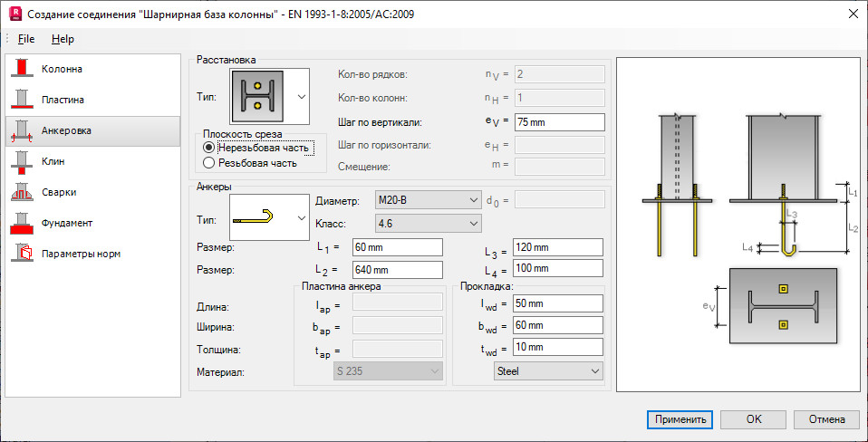Click the Анкеровка sidebar icon

tap(22, 131)
